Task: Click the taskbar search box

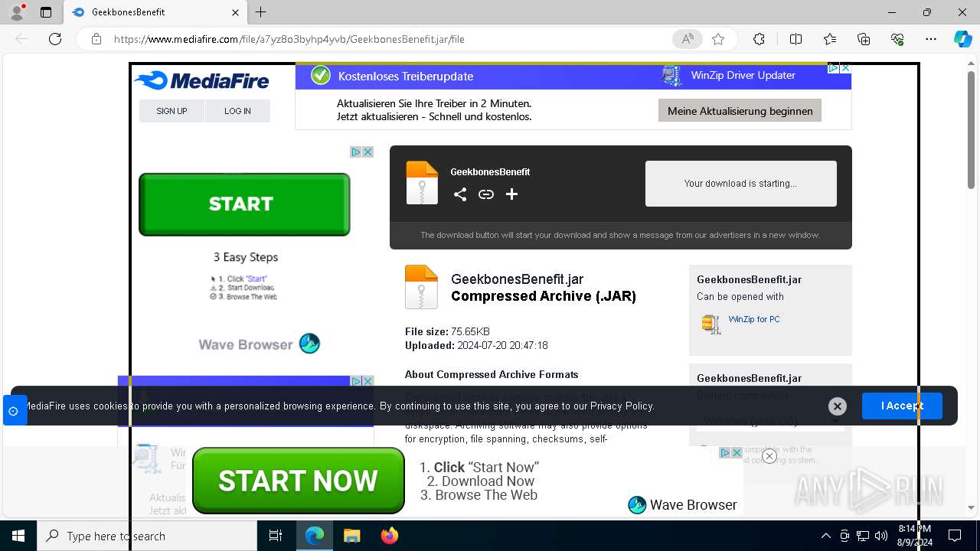Action: pyautogui.click(x=147, y=536)
